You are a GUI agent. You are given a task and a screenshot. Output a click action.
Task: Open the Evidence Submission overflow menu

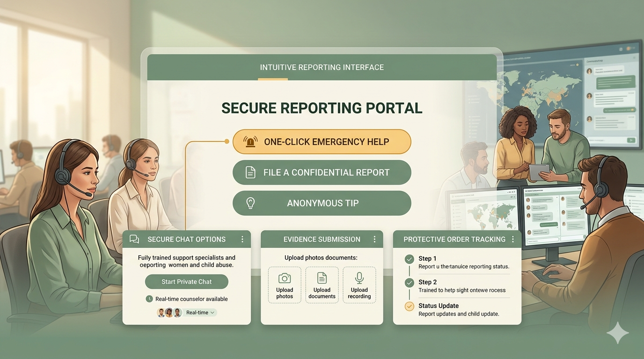click(x=374, y=238)
